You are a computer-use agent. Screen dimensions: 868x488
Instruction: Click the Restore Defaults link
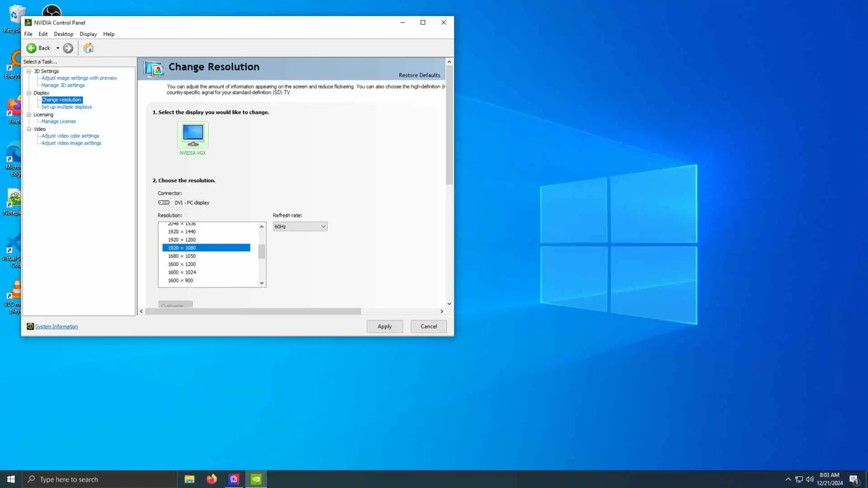click(x=419, y=75)
